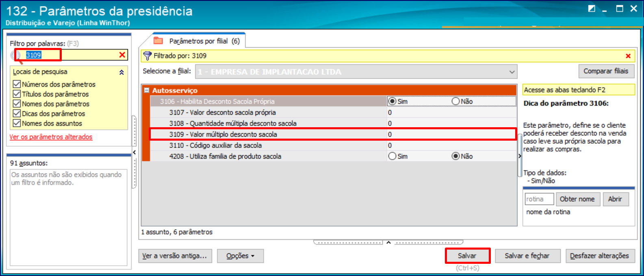The height and width of the screenshot is (276, 644).
Task: Open the Opções dropdown button
Action: coord(240,256)
